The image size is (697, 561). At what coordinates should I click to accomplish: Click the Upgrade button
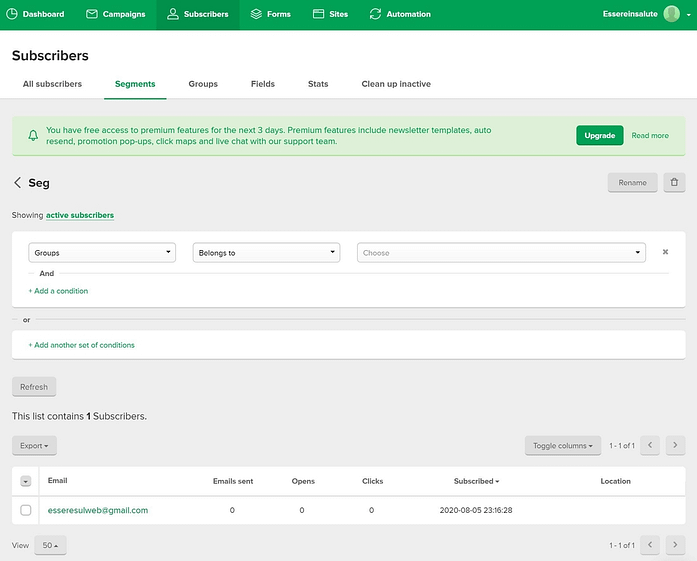(x=600, y=136)
